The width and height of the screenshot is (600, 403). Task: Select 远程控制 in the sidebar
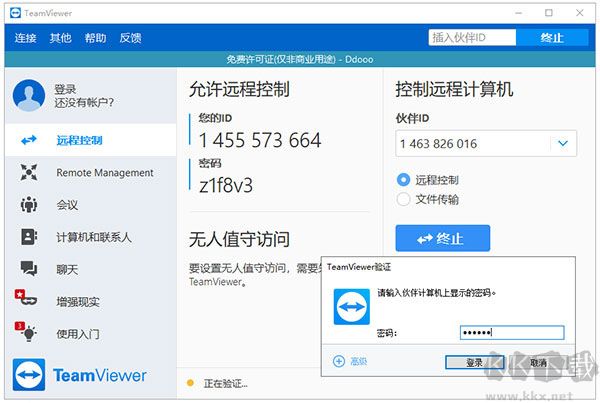pos(91,140)
